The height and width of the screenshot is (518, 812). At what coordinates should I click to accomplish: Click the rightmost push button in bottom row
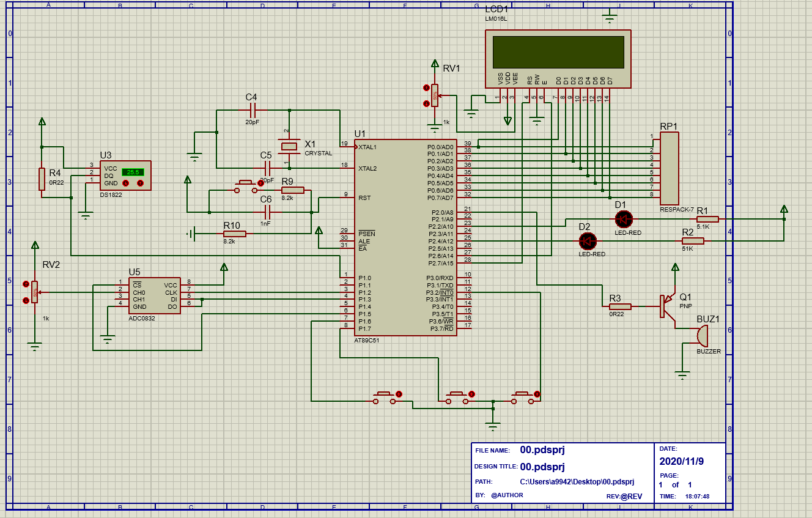coord(523,398)
